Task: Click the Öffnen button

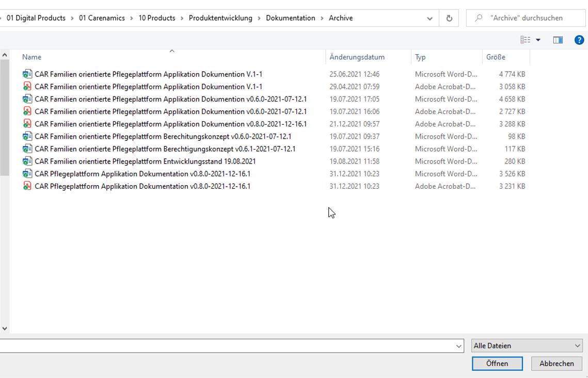Action: 497,364
